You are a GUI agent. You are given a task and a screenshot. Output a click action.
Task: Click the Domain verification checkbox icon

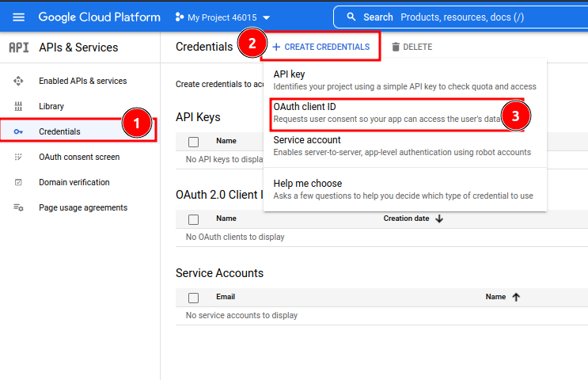point(18,182)
